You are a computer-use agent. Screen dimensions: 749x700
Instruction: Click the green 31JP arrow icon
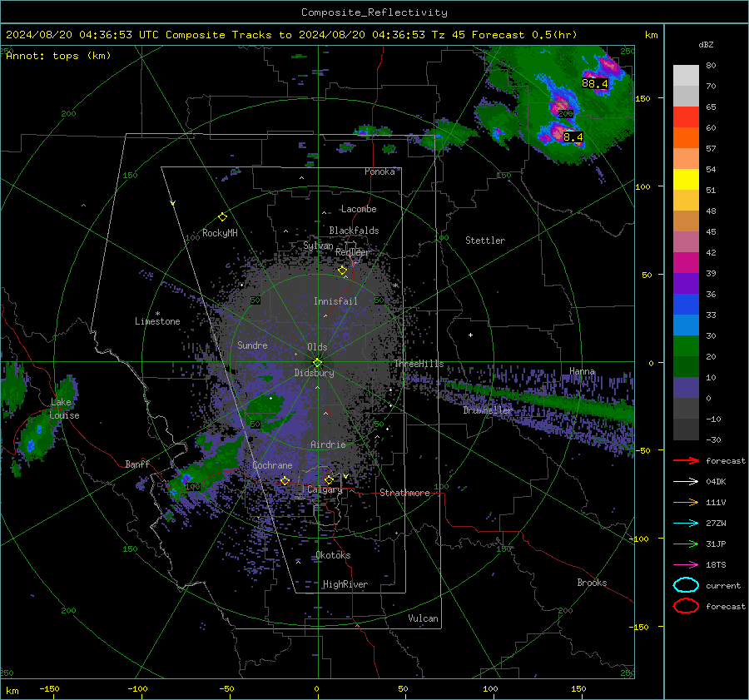[x=686, y=544]
